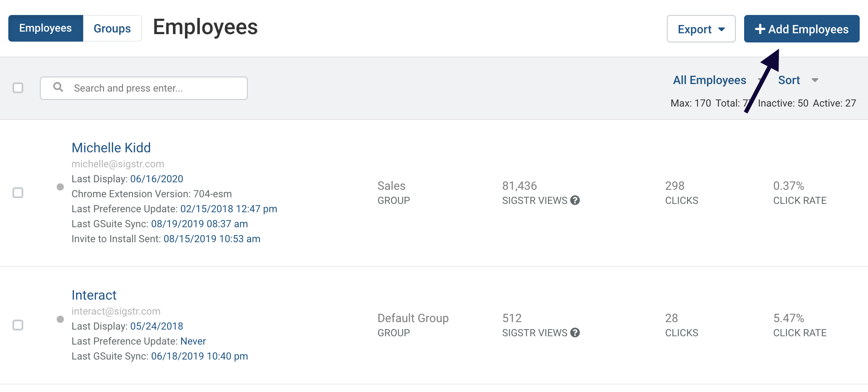This screenshot has width=868, height=392.
Task: Toggle the select-all employees checkbox
Action: 18,88
